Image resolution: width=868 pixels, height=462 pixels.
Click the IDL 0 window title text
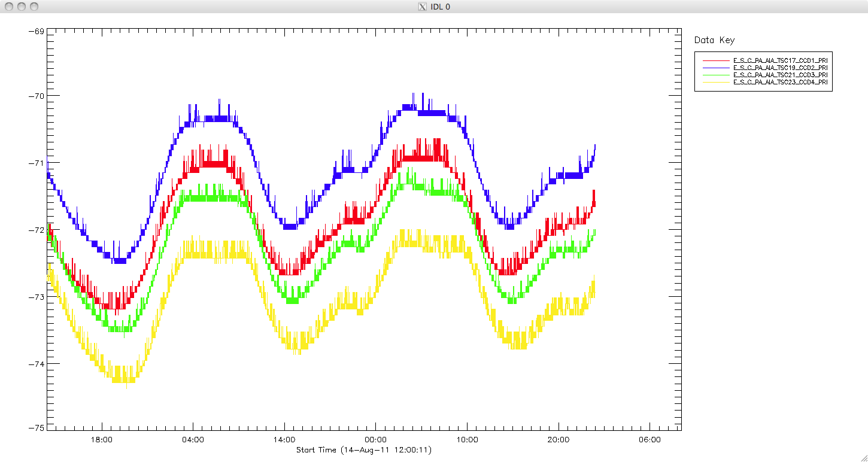click(x=440, y=7)
